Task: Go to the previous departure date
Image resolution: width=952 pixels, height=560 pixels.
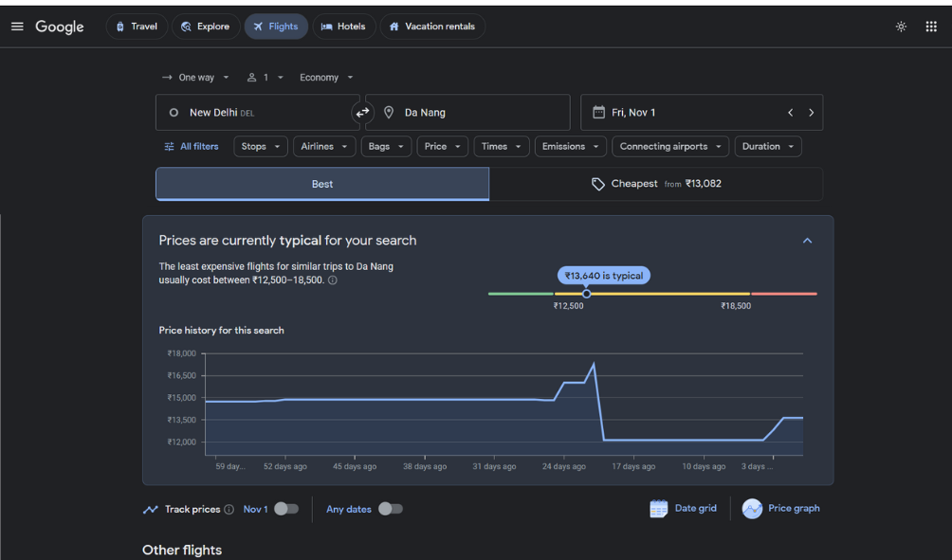Action: click(791, 112)
